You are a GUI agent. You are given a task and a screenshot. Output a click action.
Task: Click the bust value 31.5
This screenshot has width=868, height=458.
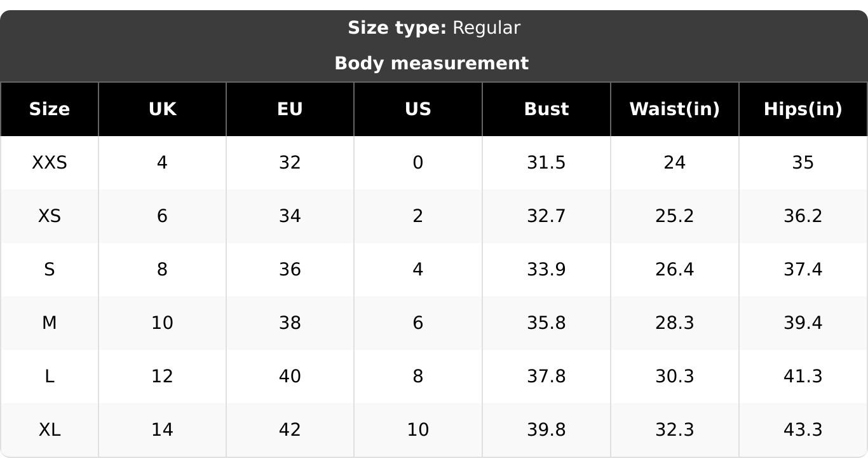[546, 163]
